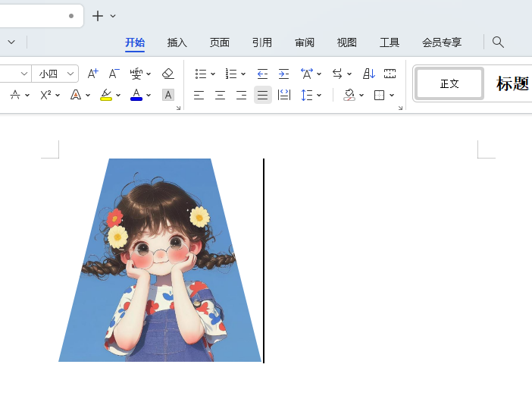The height and width of the screenshot is (402, 532).
Task: Apply the 正文 style
Action: coord(449,83)
